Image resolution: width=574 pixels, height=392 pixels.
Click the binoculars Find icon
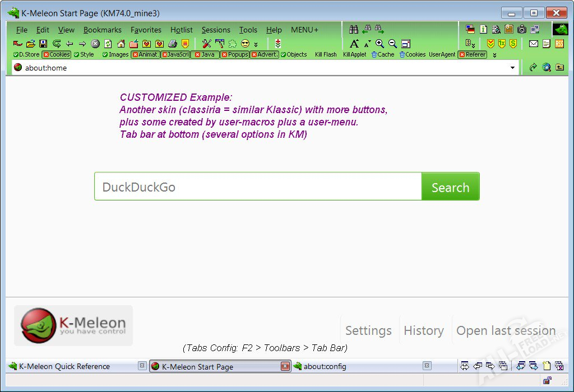(x=354, y=29)
